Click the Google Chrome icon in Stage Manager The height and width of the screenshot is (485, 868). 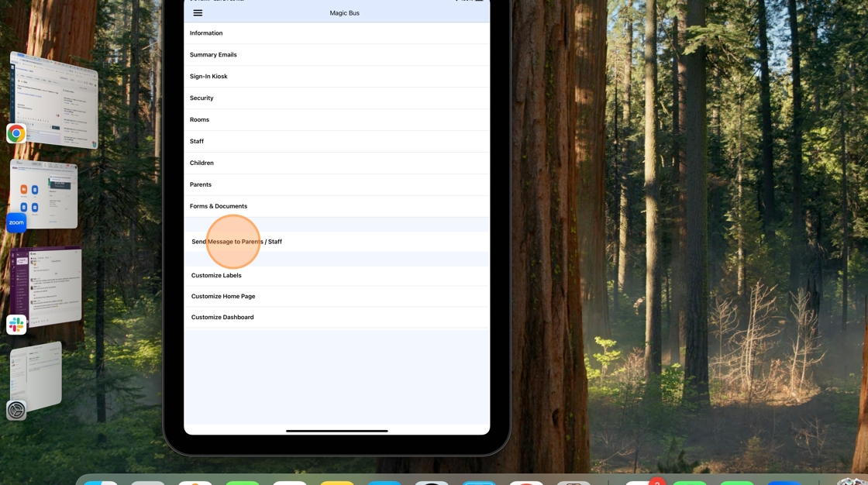[16, 133]
